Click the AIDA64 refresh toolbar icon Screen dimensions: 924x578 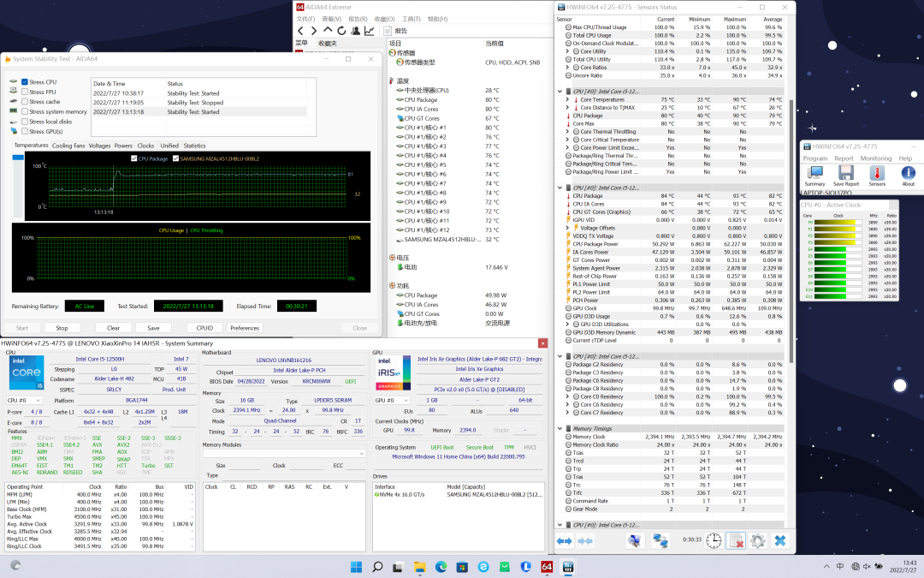point(341,31)
